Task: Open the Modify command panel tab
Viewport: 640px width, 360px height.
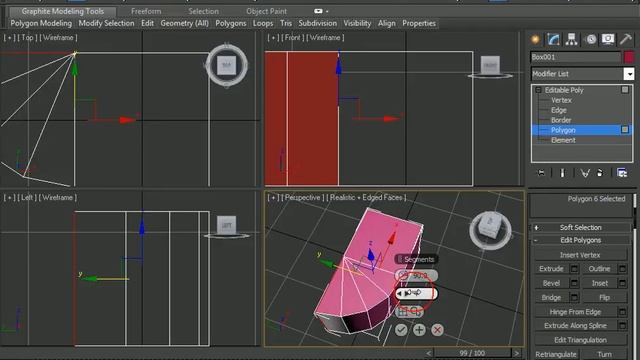Action: click(553, 39)
